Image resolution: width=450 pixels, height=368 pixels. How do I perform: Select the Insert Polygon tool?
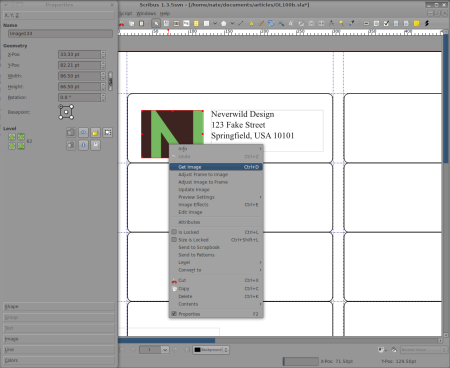tap(224, 23)
